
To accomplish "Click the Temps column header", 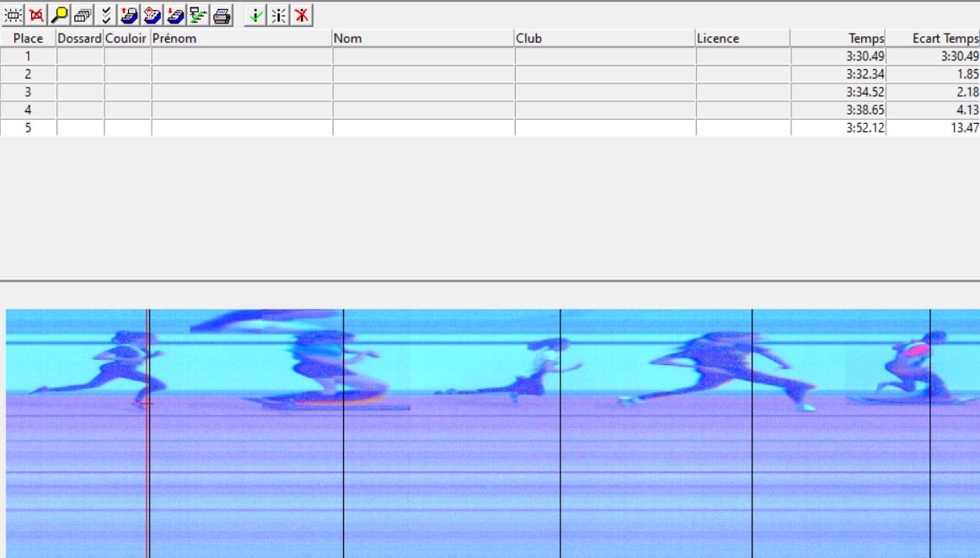I will (x=838, y=38).
